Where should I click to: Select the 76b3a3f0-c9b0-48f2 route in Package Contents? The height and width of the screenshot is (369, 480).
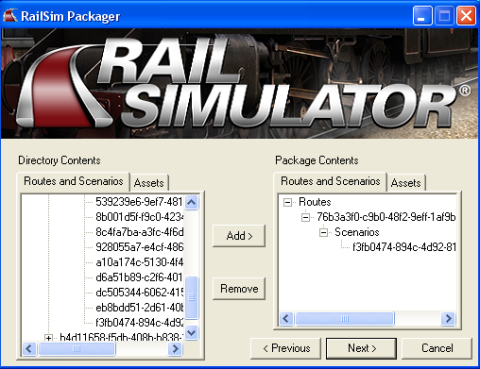coord(386,217)
